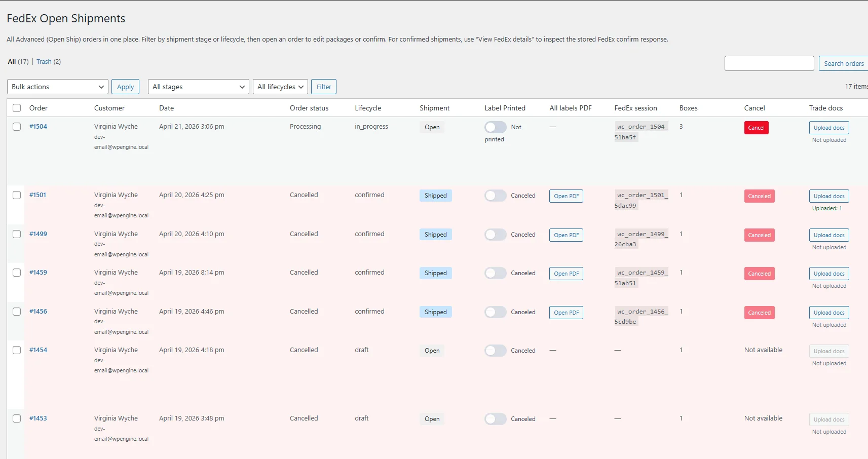Screen dimensions: 868x459
Task: Open order #1453 link
Action: [x=38, y=418]
